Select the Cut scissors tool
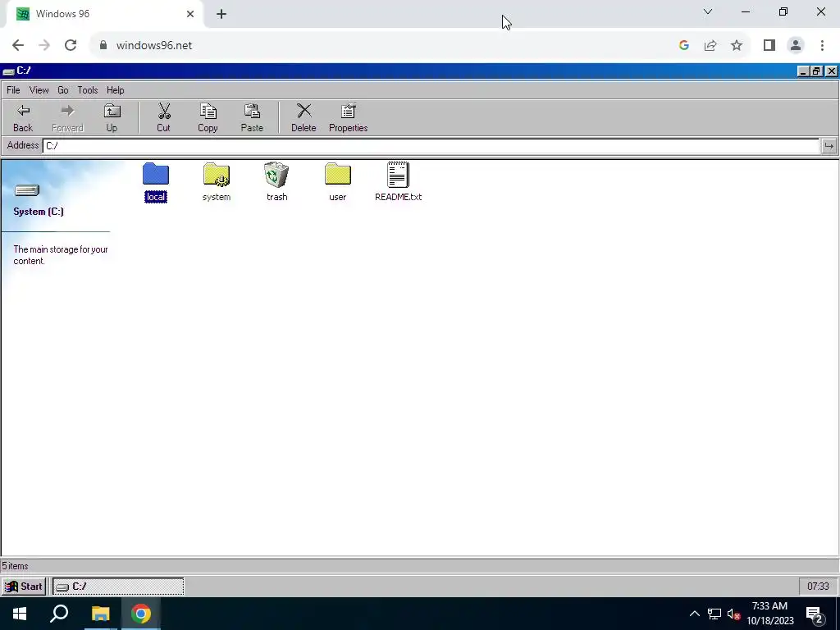The image size is (840, 630). click(163, 118)
